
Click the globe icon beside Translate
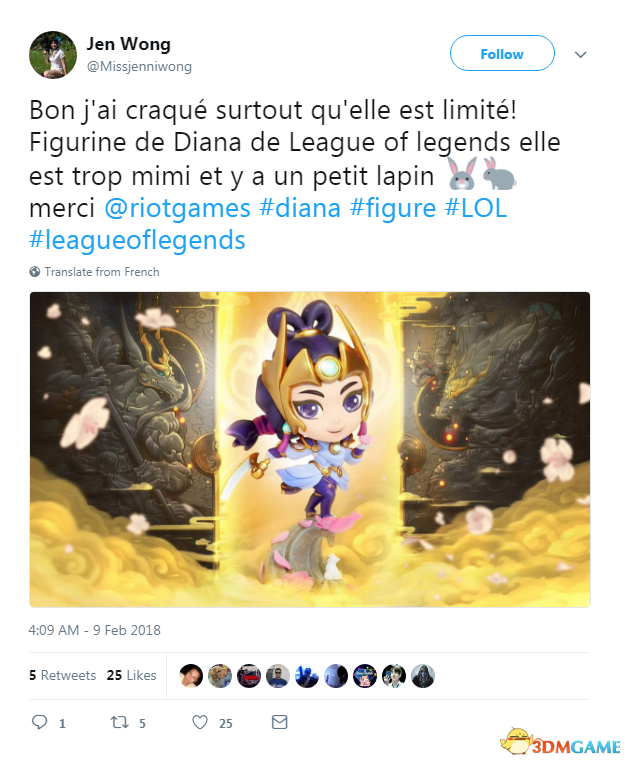[x=34, y=271]
